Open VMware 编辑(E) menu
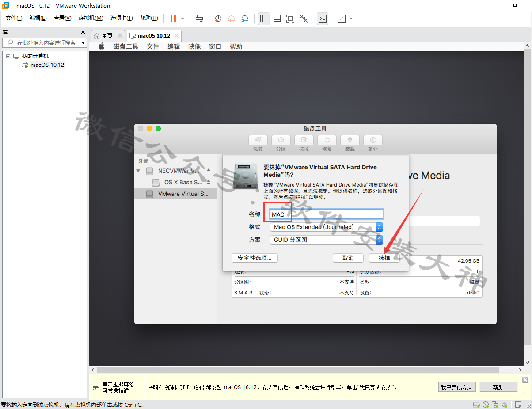The height and width of the screenshot is (409, 532). coord(38,18)
